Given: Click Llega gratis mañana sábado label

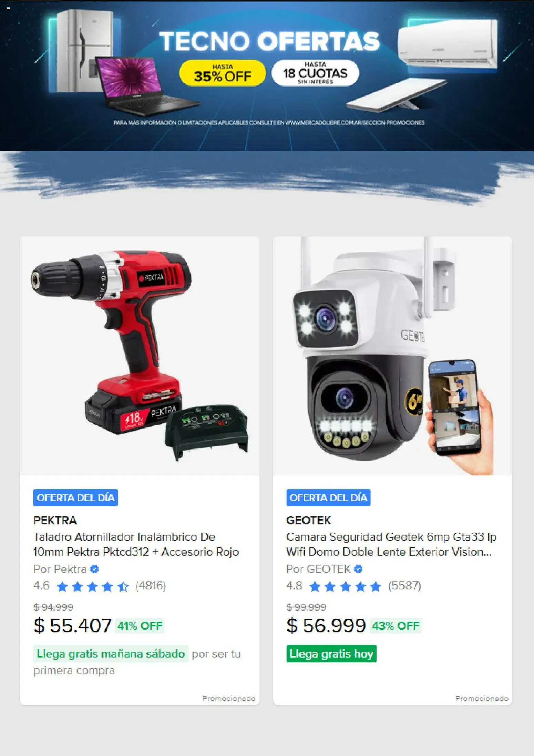Looking at the screenshot, I should 111,654.
